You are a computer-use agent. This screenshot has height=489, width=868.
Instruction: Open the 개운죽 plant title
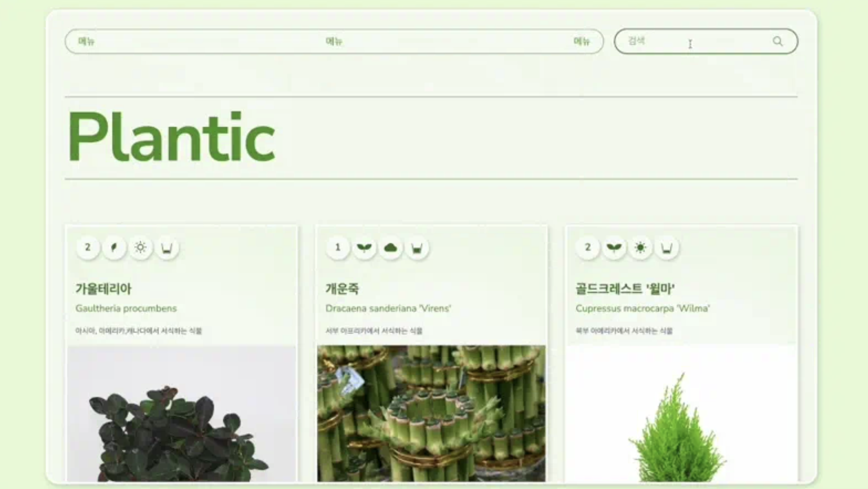[x=342, y=289]
